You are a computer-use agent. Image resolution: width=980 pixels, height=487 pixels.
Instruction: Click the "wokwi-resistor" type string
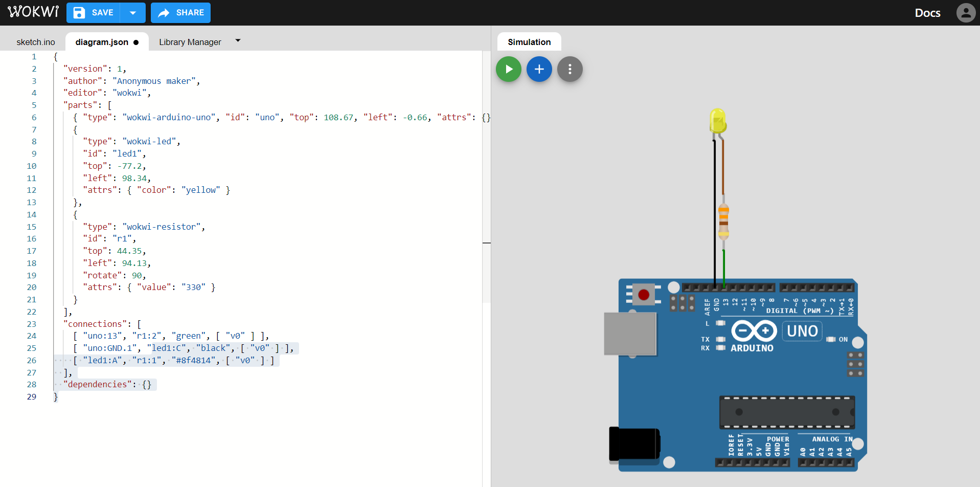[x=162, y=227]
